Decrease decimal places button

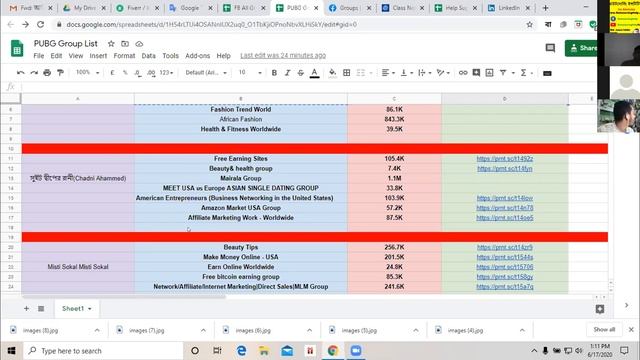pos(138,73)
